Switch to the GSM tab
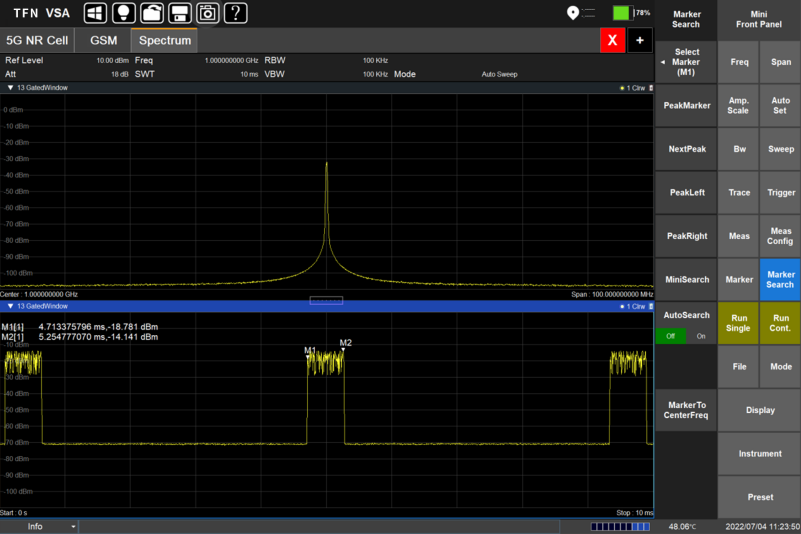This screenshot has width=801, height=534. point(104,41)
